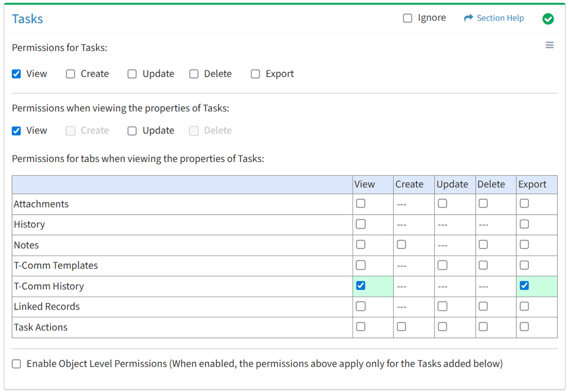Enable View for Attachments tab
Image resolution: width=569 pixels, height=392 pixels.
[360, 204]
